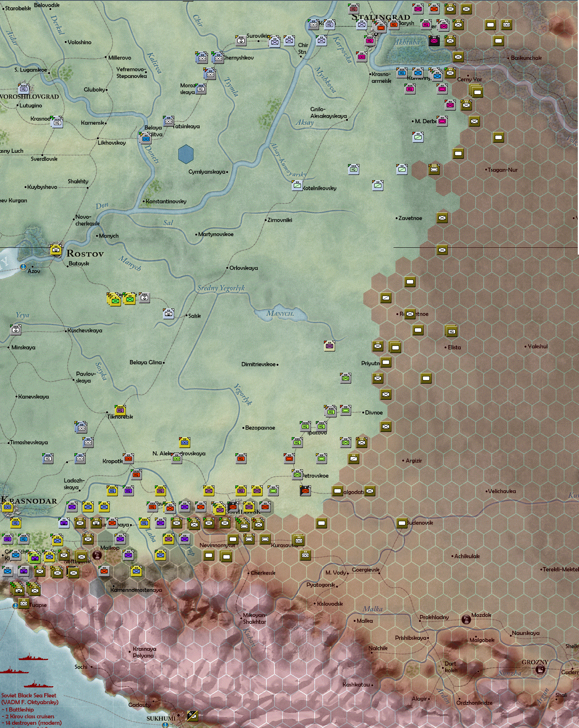Click the Manych lake label
Image resolution: width=579 pixels, height=728 pixels.
pos(280,313)
